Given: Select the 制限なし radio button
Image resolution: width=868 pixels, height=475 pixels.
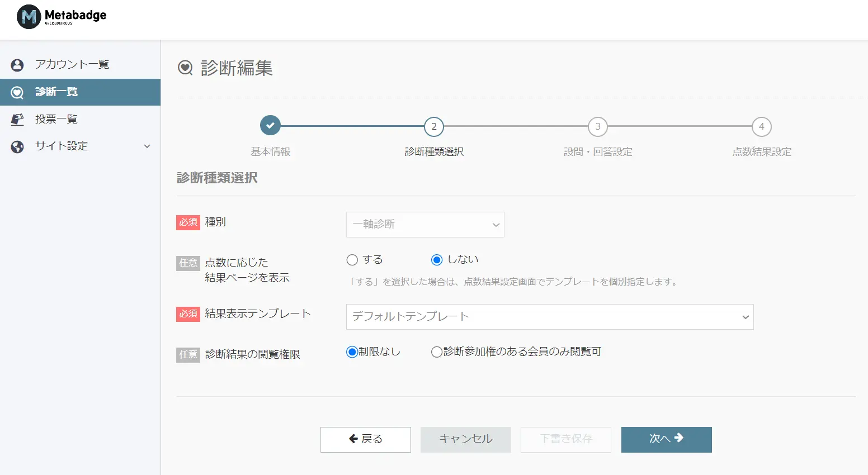Looking at the screenshot, I should [x=352, y=352].
